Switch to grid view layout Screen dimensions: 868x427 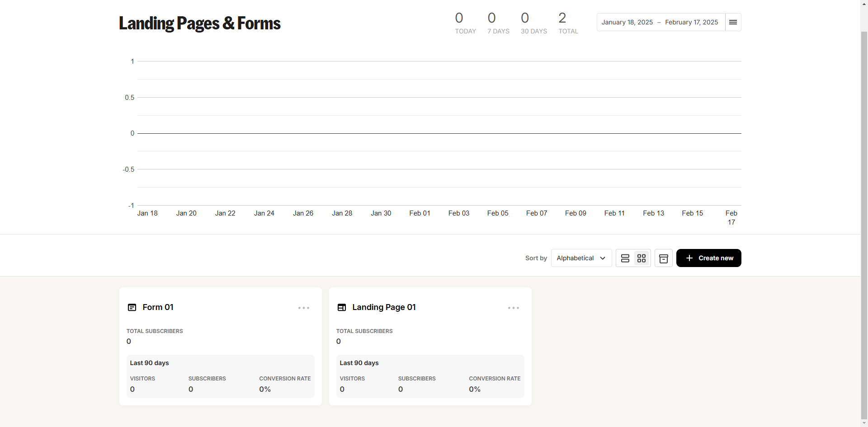point(642,258)
